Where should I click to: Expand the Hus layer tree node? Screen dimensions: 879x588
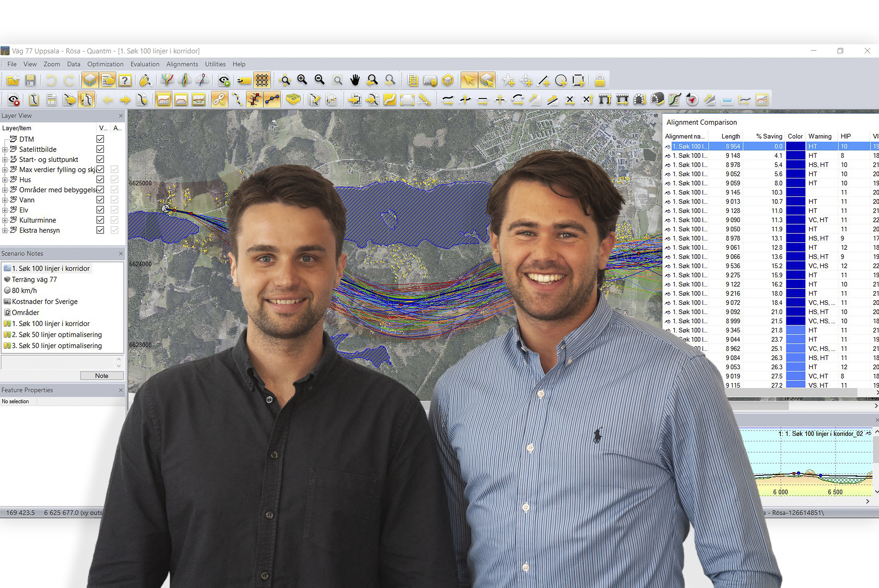pyautogui.click(x=5, y=180)
